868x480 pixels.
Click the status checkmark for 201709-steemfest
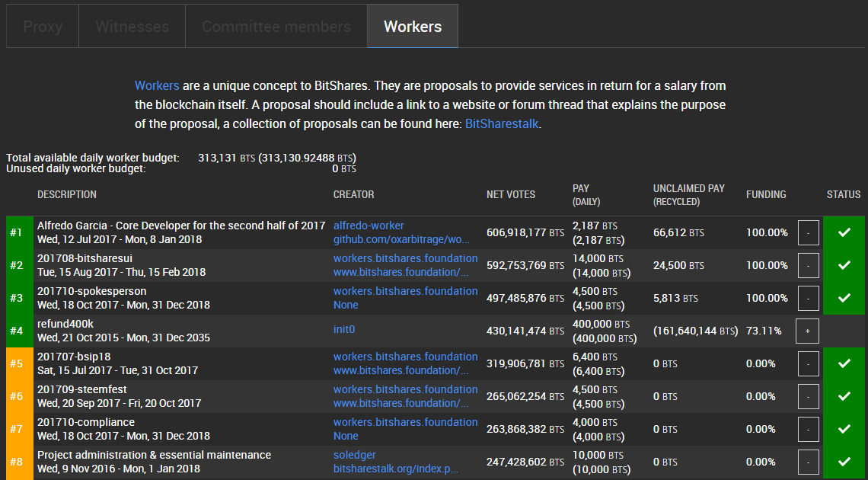pos(844,396)
